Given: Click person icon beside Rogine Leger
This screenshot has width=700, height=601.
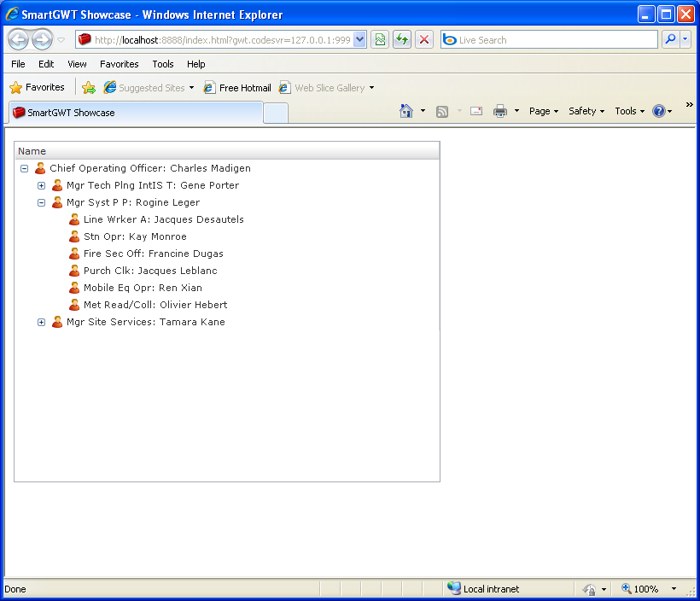Looking at the screenshot, I should coord(57,202).
